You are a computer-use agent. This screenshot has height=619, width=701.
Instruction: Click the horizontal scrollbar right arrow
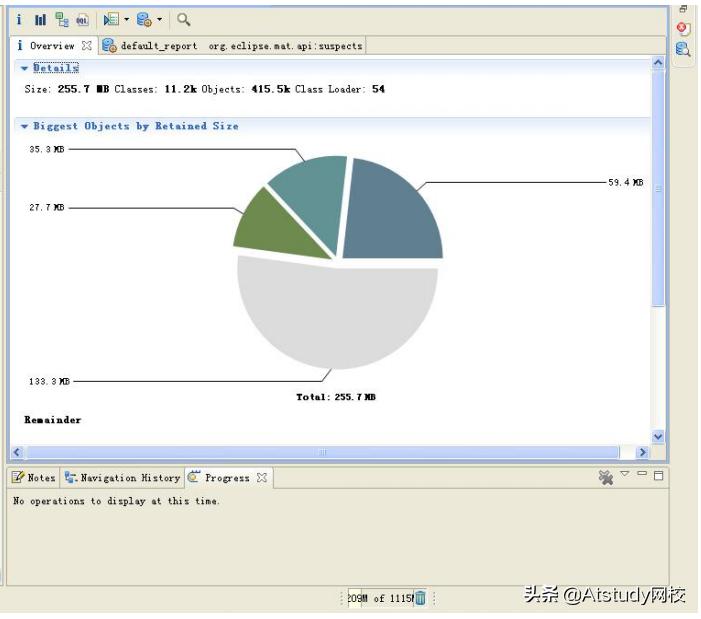pos(641,453)
